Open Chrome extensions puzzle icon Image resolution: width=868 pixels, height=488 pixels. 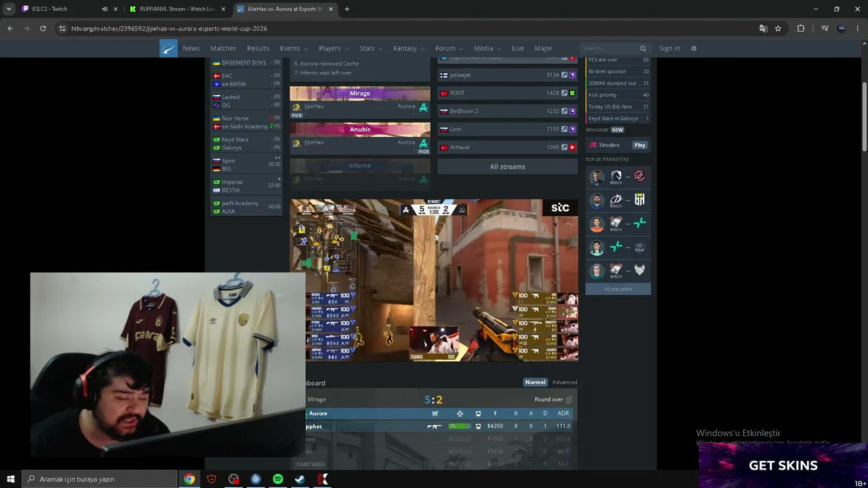[x=801, y=28]
